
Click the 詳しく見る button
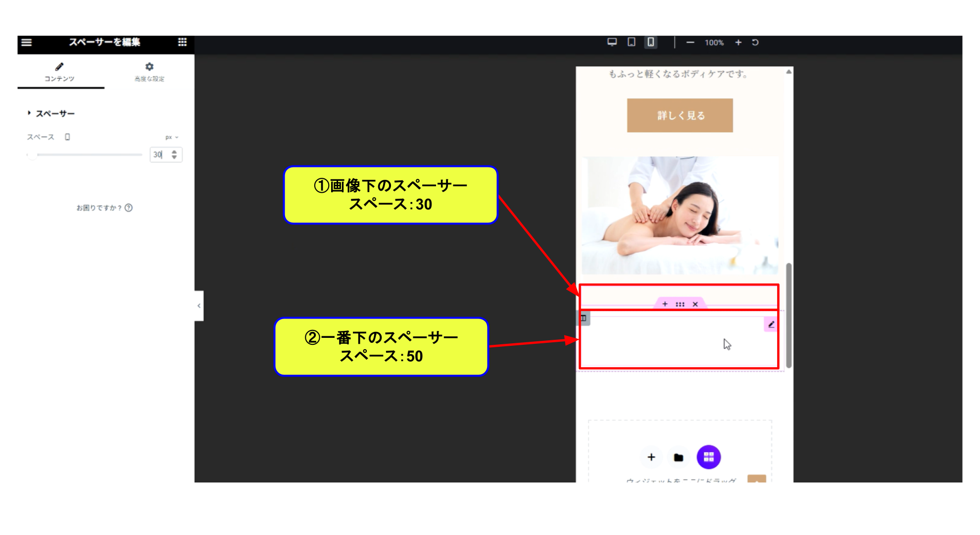(680, 115)
